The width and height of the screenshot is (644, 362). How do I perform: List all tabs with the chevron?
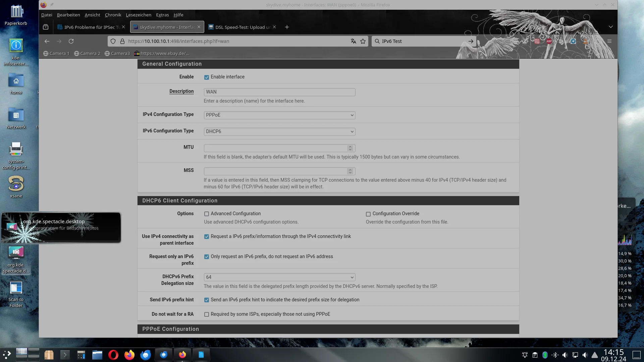pyautogui.click(x=611, y=27)
